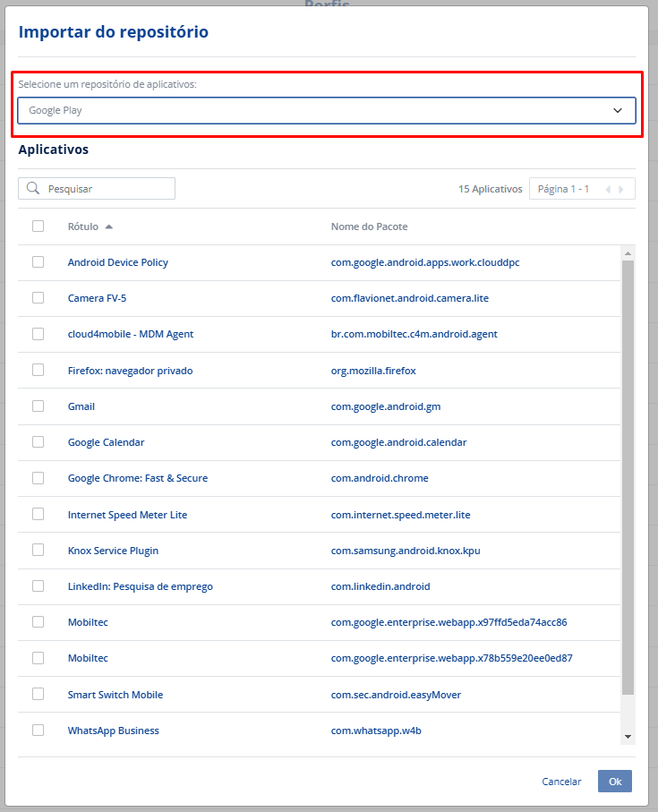Check the Camera FV-5 checkbox

pos(38,298)
